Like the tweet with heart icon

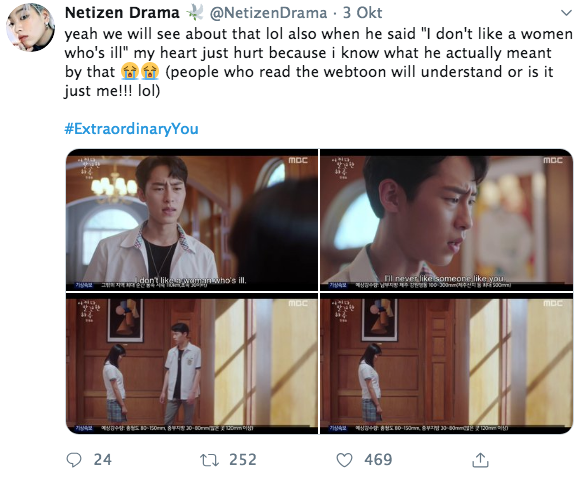pyautogui.click(x=344, y=460)
